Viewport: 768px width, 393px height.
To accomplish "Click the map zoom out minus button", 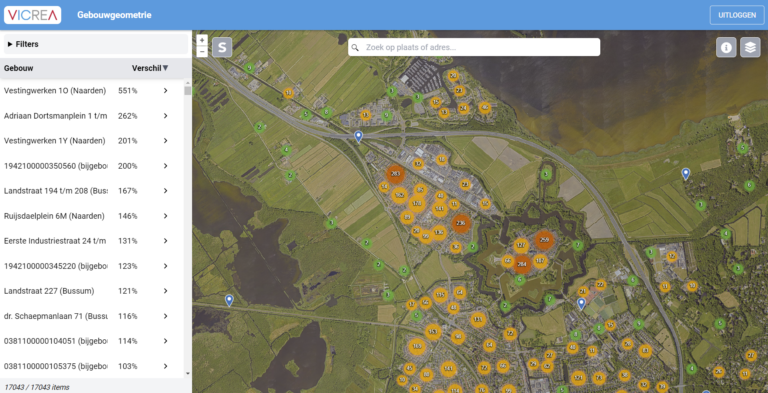I will point(202,51).
